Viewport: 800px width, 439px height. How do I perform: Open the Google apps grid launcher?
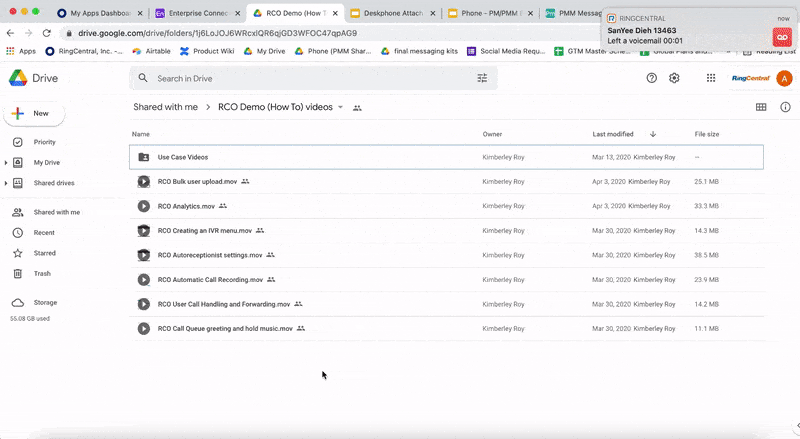(711, 78)
